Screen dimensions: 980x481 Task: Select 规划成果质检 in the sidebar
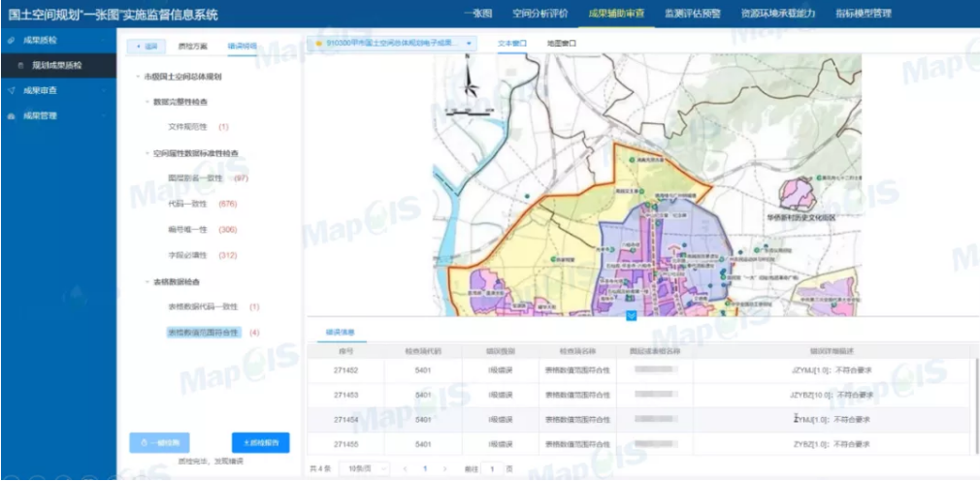tap(58, 65)
